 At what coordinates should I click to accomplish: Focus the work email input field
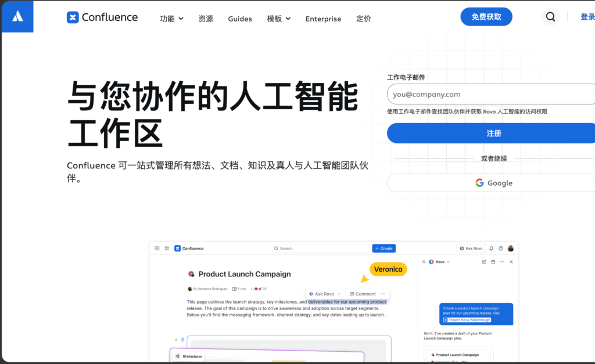pyautogui.click(x=491, y=94)
